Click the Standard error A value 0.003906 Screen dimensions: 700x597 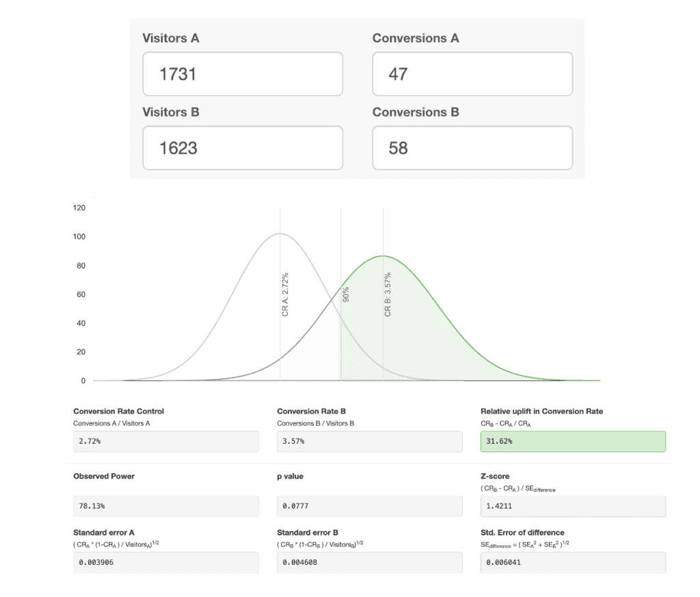(x=165, y=562)
